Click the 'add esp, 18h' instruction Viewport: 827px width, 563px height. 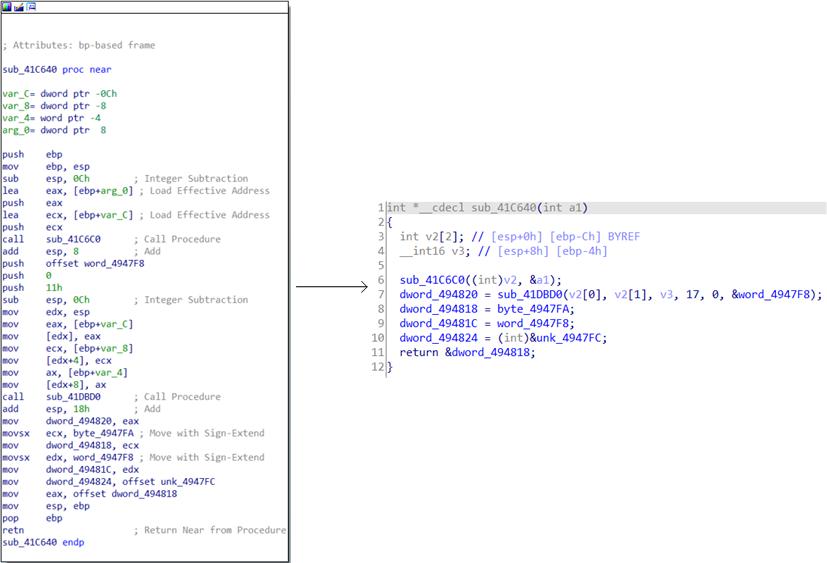[x=46, y=409]
